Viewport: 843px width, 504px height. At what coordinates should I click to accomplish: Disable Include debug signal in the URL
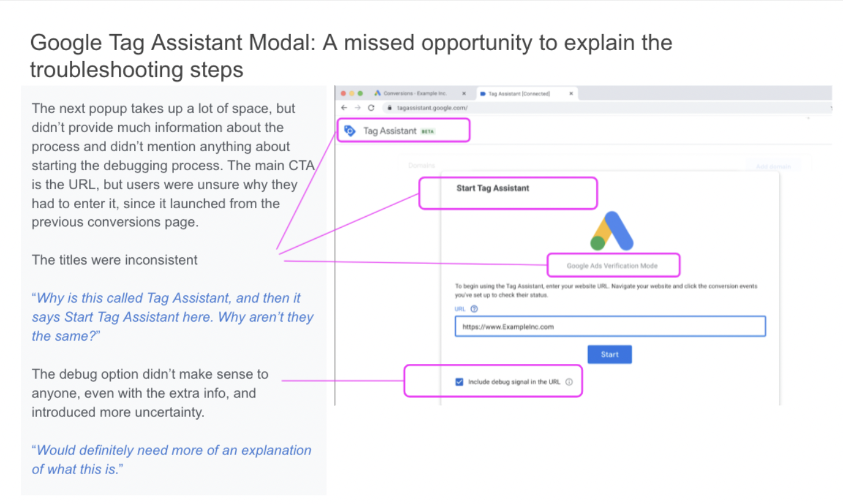coord(459,382)
